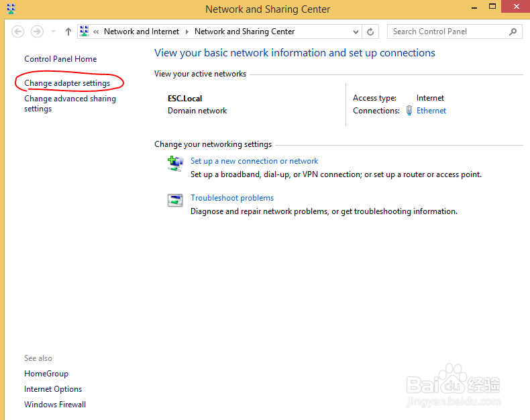Click the Ethernet plug icon
This screenshot has width=530, height=420.
[x=409, y=111]
